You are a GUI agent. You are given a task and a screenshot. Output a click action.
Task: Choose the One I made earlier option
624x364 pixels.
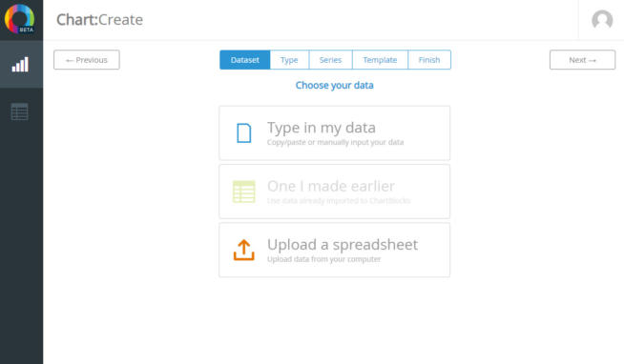[335, 192]
